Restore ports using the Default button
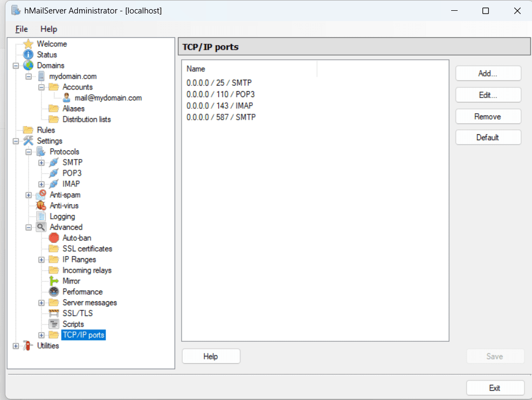Viewport: 532px width, 400px height. click(488, 137)
